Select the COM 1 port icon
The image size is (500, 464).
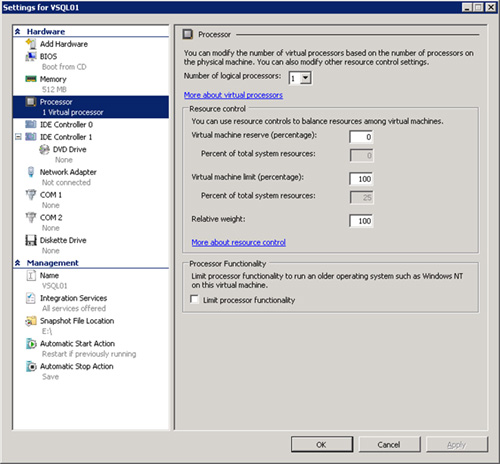click(31, 195)
